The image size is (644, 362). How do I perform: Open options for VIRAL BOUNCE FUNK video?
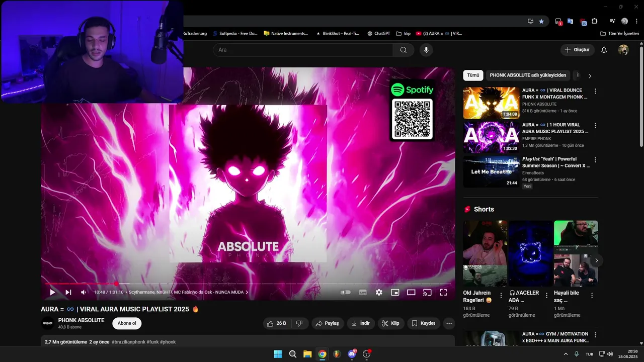click(595, 92)
